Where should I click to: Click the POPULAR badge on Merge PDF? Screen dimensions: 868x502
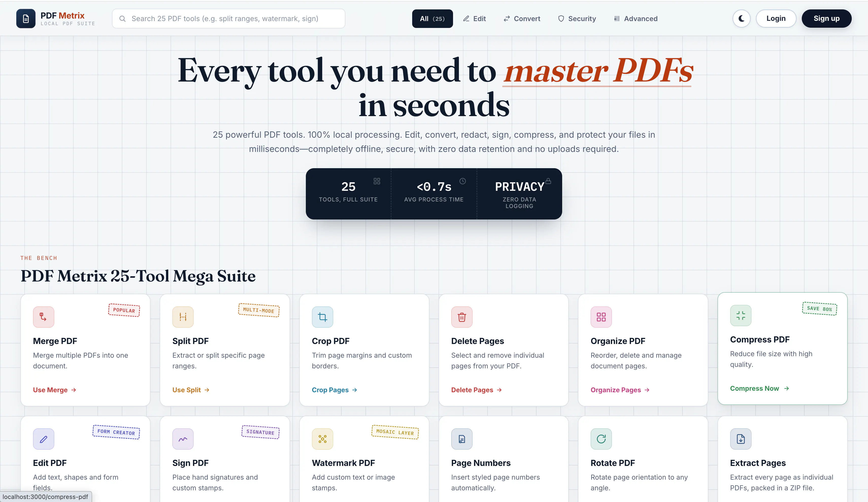click(x=124, y=310)
